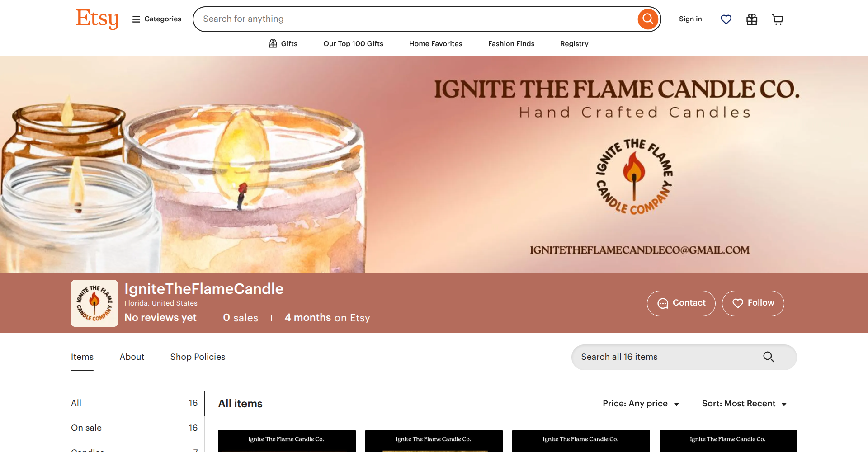
Task: Click the Contact button
Action: pos(681,303)
